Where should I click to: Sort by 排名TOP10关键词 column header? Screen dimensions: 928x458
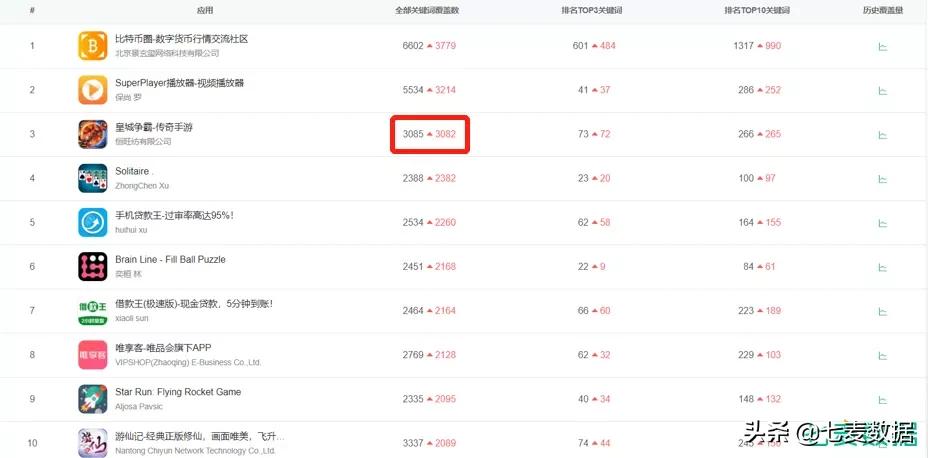(x=757, y=11)
